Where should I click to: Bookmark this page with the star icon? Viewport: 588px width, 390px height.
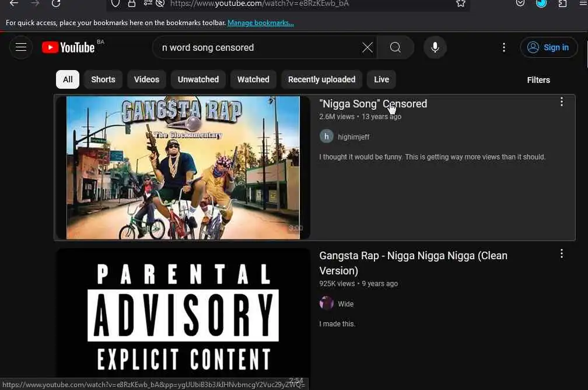click(460, 4)
